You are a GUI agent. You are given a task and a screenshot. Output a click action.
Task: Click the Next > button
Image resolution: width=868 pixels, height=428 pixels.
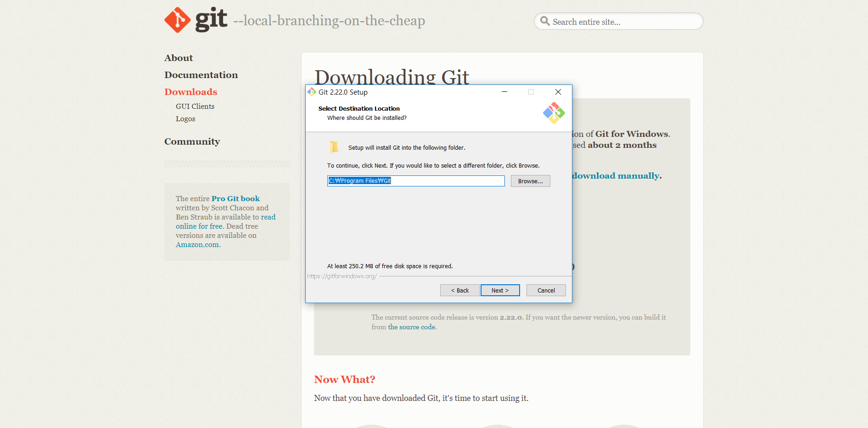coord(500,290)
